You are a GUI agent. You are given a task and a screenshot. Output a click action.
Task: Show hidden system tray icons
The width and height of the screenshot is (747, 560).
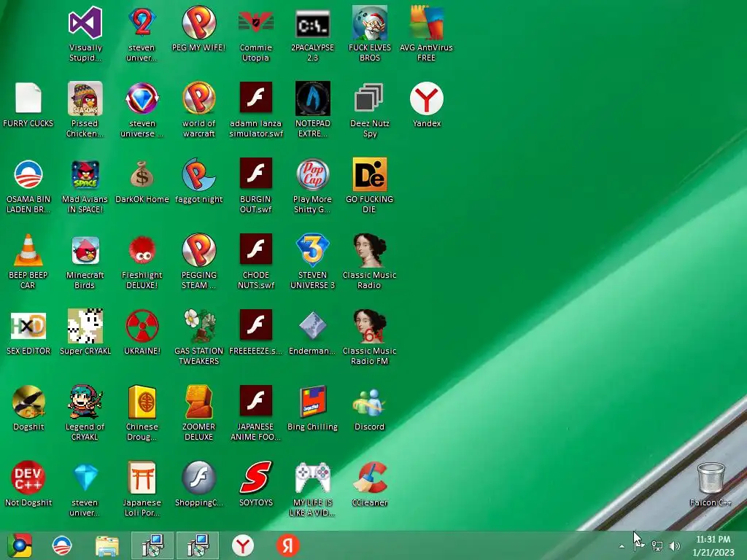622,546
